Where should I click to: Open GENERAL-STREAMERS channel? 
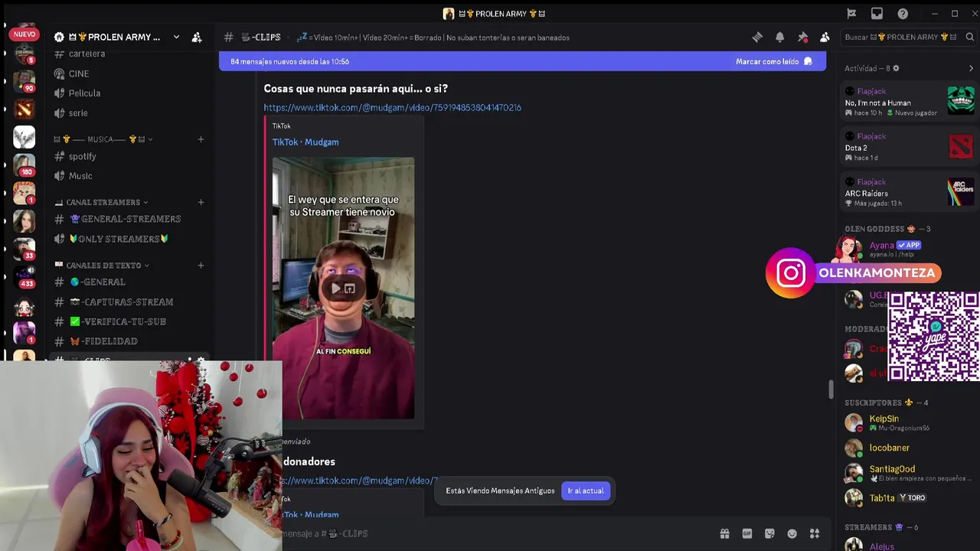click(125, 219)
